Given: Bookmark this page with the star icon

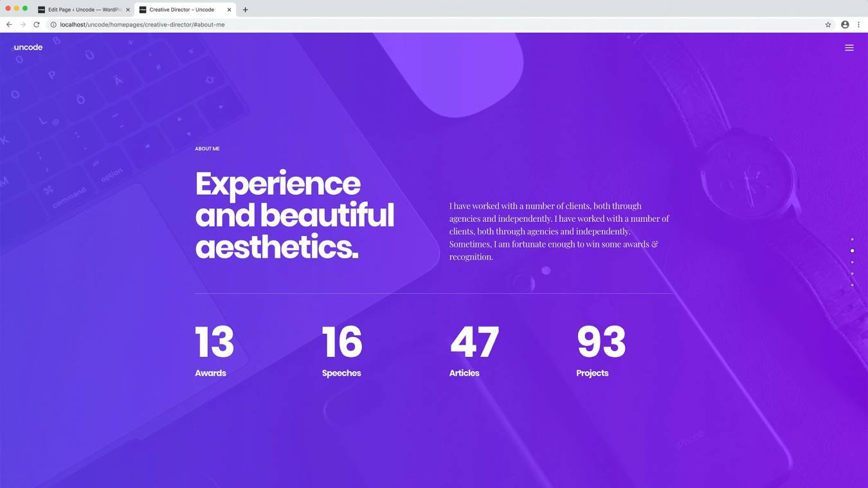Looking at the screenshot, I should (828, 24).
